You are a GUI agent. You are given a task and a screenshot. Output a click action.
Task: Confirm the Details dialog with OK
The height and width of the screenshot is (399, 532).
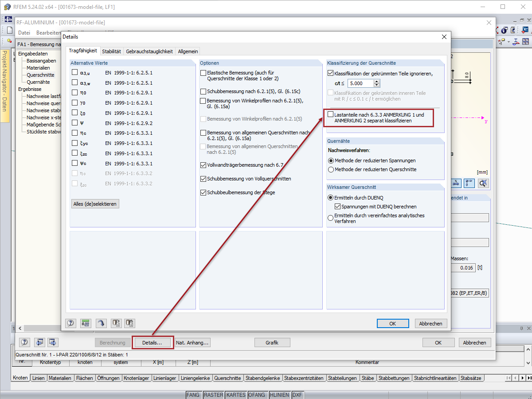[x=393, y=323]
